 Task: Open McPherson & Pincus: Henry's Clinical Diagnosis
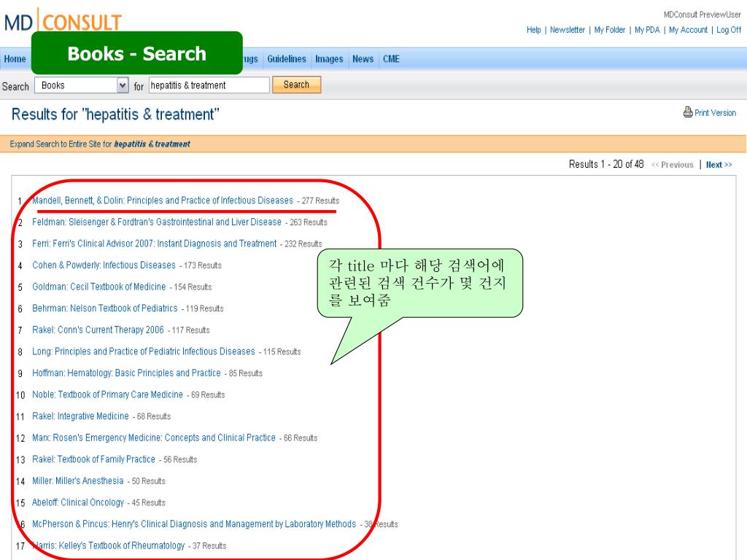194,524
